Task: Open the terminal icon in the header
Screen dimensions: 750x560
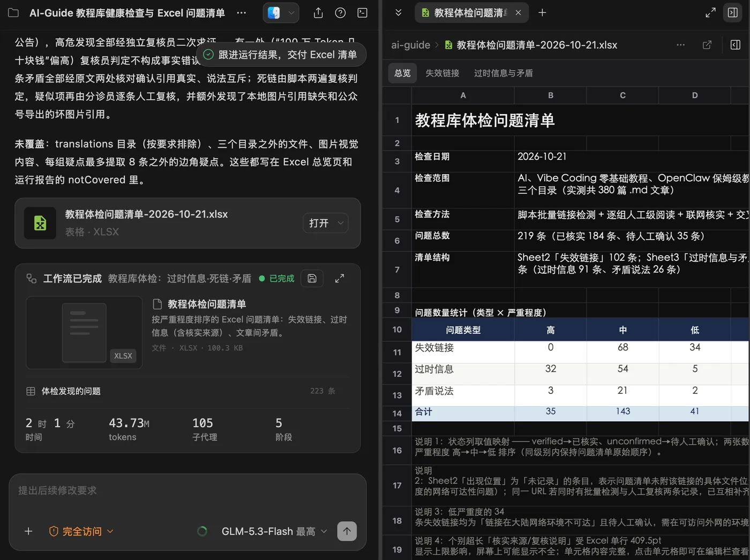Action: [363, 13]
